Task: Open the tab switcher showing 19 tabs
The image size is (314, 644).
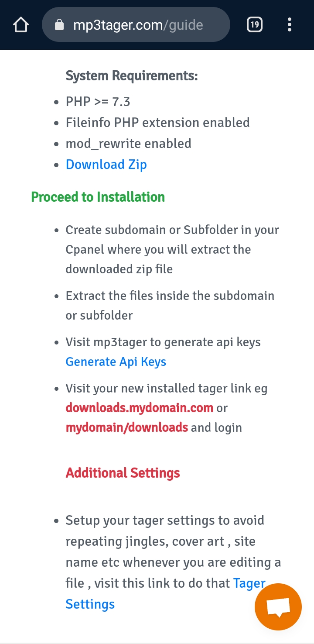Action: [255, 25]
